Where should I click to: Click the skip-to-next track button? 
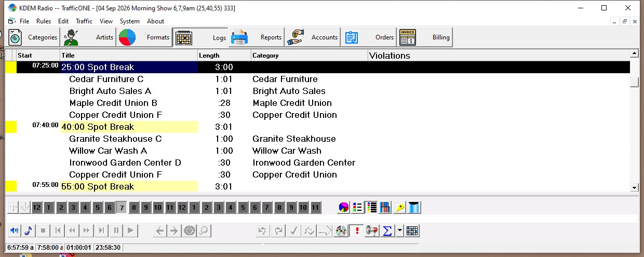click(102, 231)
